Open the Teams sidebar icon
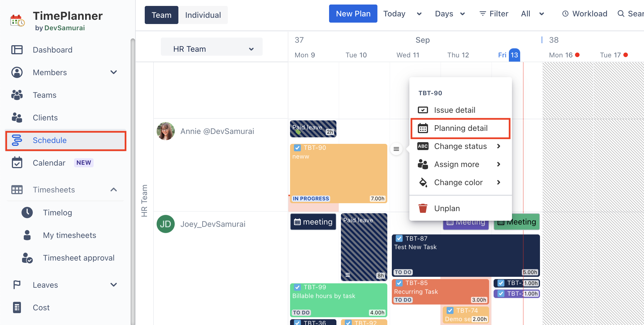Viewport: 644px width, 325px height. pos(17,95)
